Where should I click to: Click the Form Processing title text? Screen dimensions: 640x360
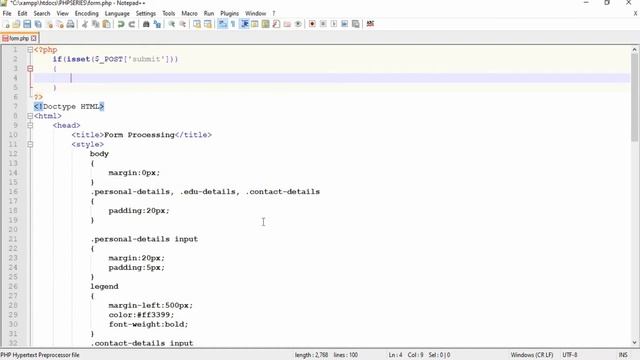[139, 135]
